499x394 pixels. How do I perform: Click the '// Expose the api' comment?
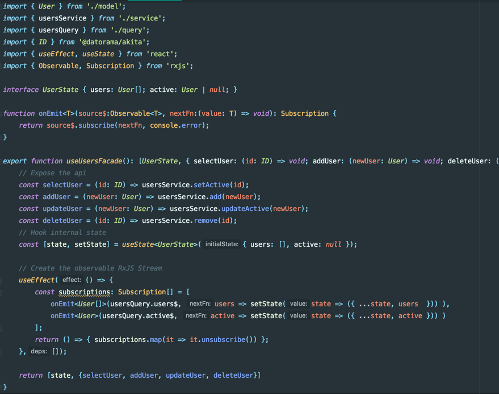coord(52,173)
